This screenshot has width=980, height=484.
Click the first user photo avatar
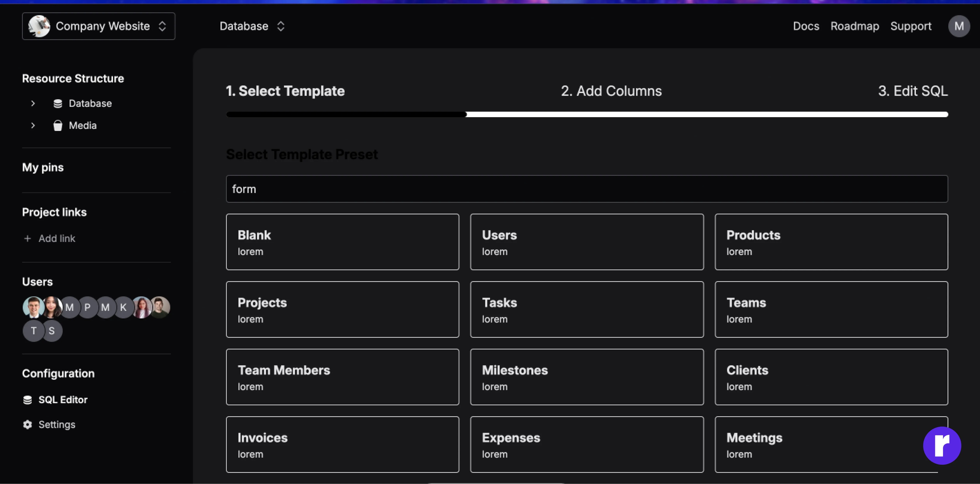pyautogui.click(x=33, y=307)
